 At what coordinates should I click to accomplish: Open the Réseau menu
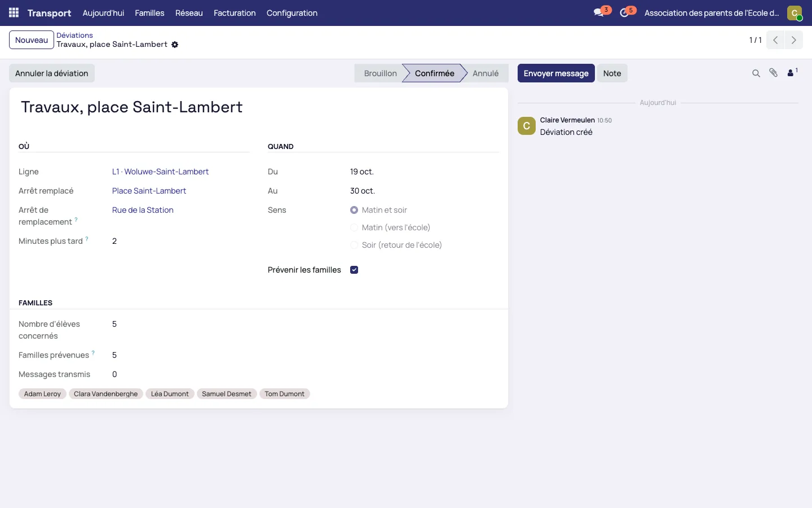pos(189,13)
